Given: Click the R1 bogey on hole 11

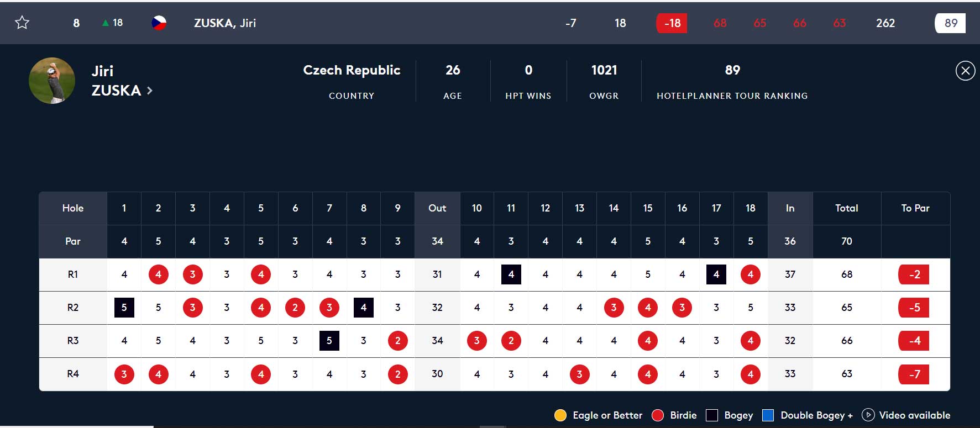Looking at the screenshot, I should (511, 274).
